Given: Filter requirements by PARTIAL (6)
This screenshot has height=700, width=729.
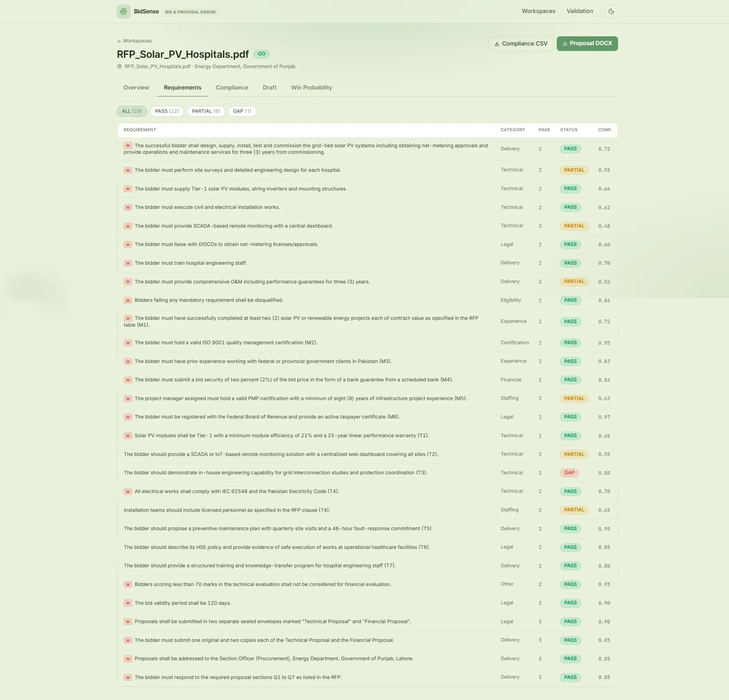Looking at the screenshot, I should click(206, 111).
